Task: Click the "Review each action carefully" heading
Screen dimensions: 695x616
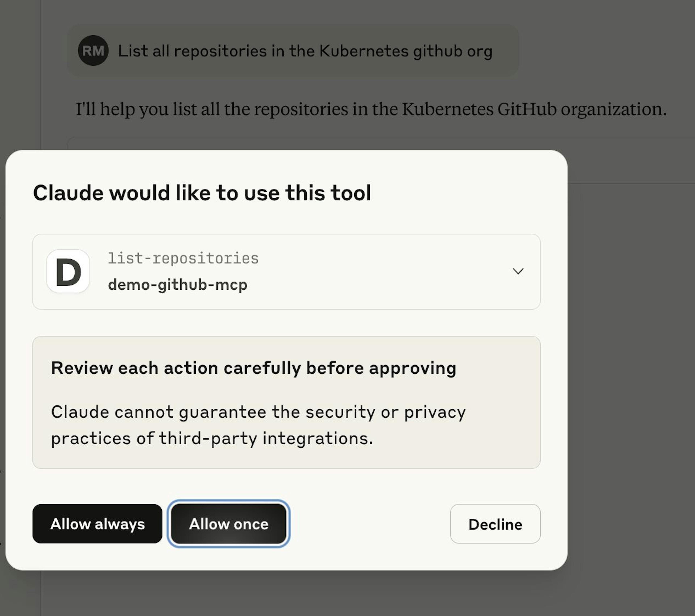Action: [x=254, y=368]
